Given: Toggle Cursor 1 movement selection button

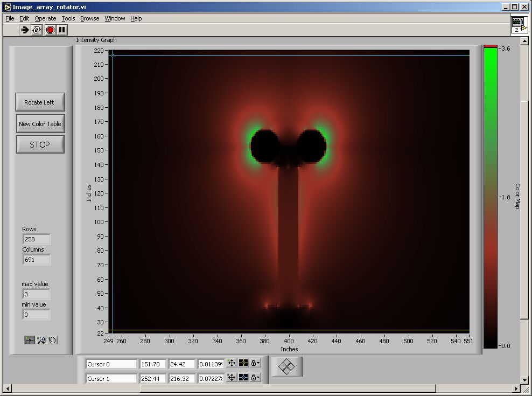Looking at the screenshot, I should 232,378.
